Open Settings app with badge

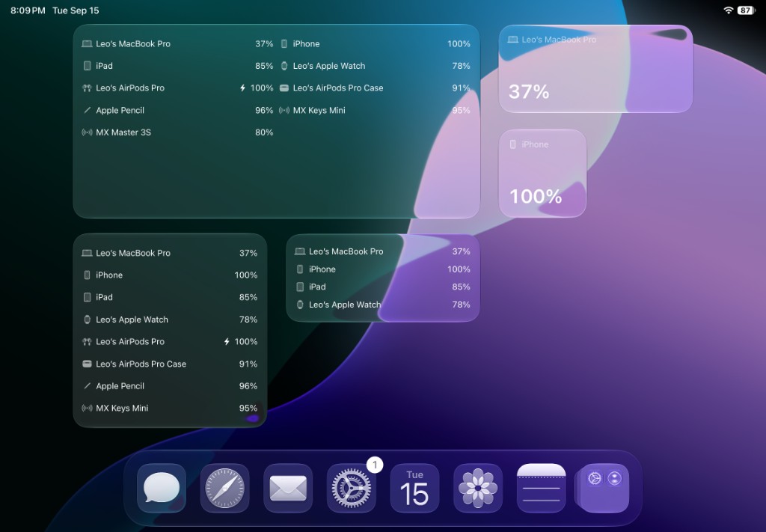(352, 488)
